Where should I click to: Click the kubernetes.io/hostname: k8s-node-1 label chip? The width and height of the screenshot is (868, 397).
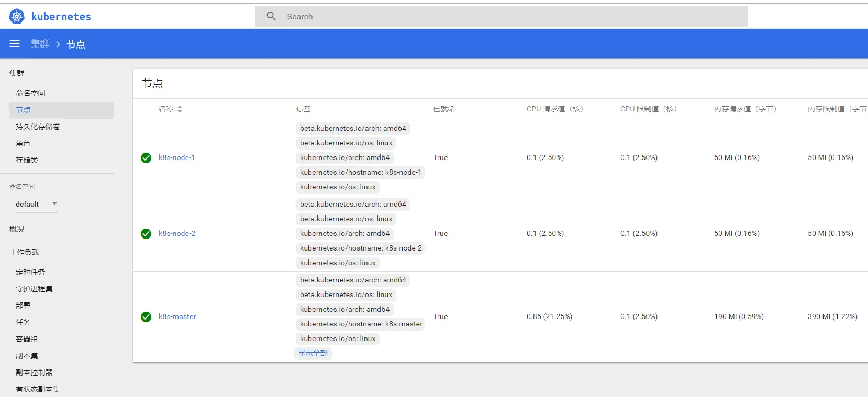[x=361, y=172]
